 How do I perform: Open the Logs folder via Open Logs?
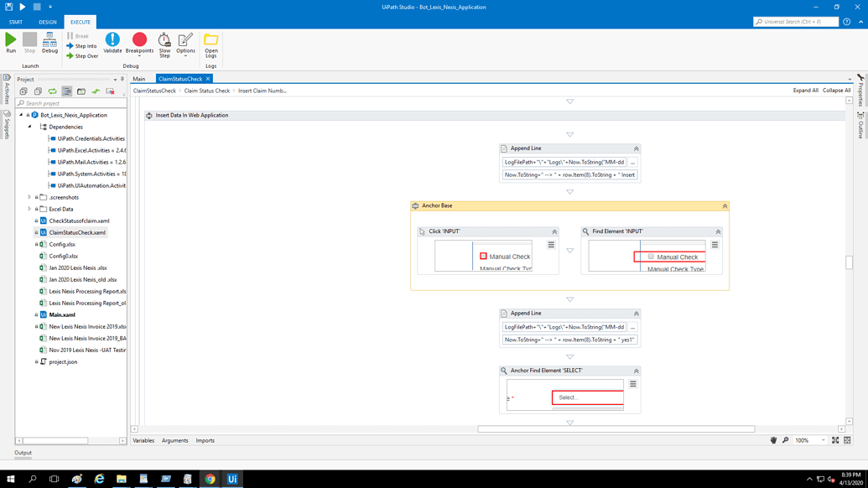tap(211, 45)
